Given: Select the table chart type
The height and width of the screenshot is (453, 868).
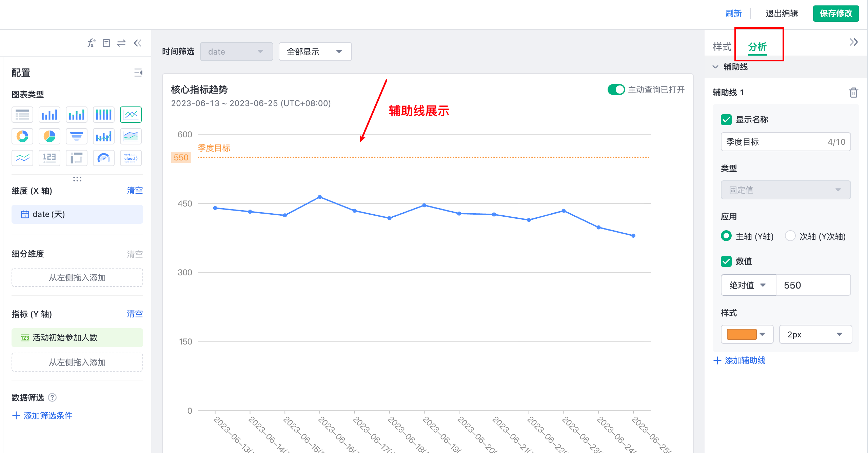Looking at the screenshot, I should pyautogui.click(x=22, y=115).
